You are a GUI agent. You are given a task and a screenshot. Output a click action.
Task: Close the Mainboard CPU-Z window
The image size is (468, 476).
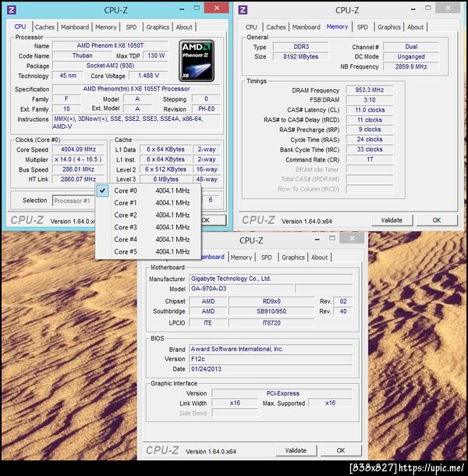[352, 238]
